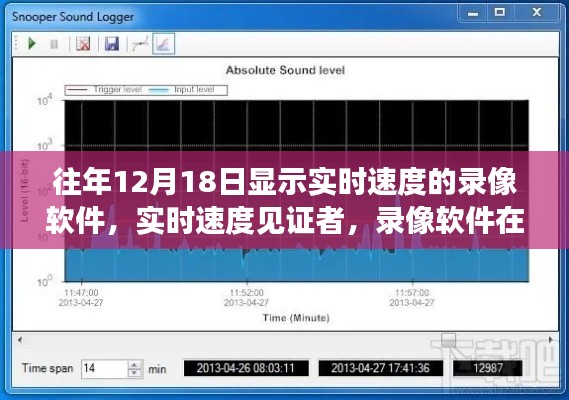Click Trigger level in the chart legend
Image resolution: width=569 pixels, height=400 pixels.
(118, 90)
